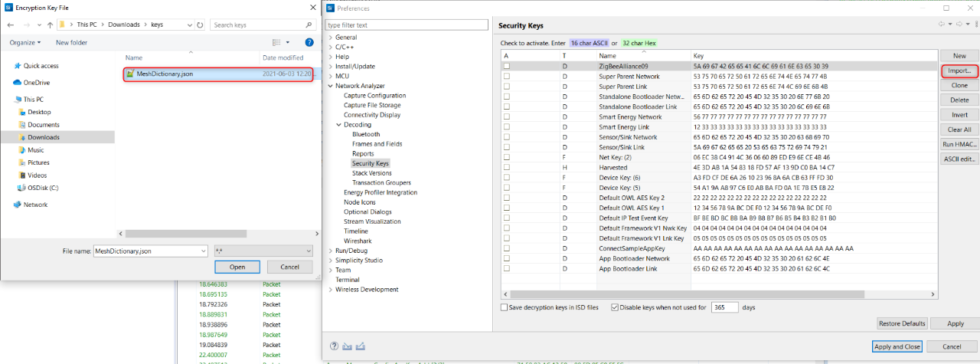980x364 pixels.
Task: Enable Save decryption keys in ISD files
Action: pos(504,307)
